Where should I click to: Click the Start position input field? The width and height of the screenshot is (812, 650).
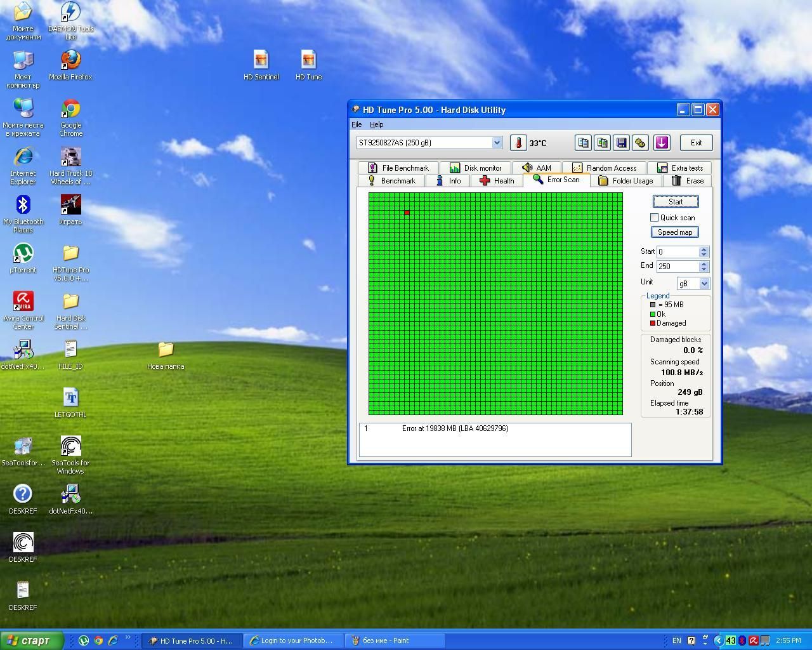[677, 252]
